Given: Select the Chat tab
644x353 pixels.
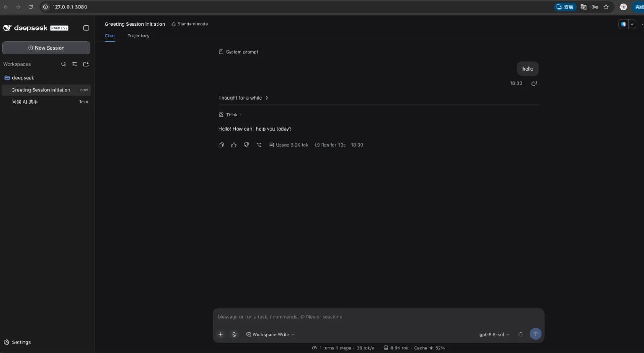Looking at the screenshot, I should click(110, 36).
